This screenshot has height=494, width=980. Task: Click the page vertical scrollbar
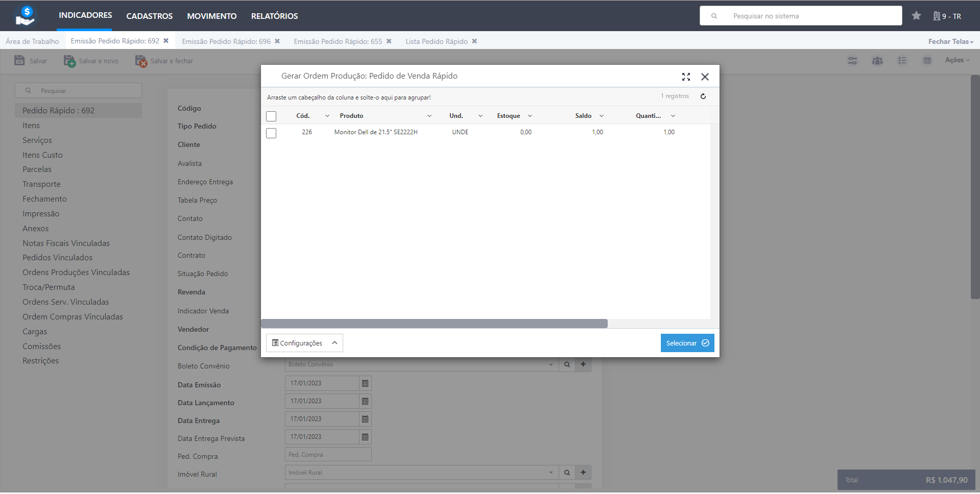point(975,187)
